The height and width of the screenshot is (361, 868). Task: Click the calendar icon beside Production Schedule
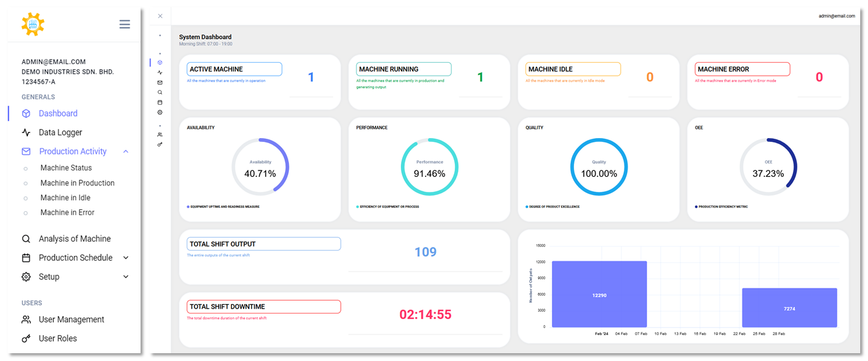click(26, 258)
